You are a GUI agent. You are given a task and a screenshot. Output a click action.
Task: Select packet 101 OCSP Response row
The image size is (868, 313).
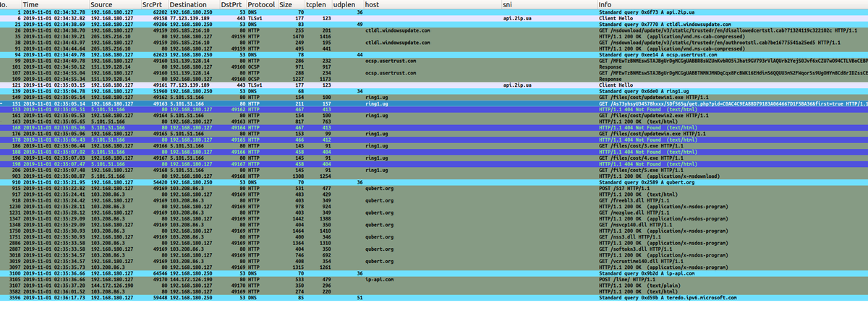pos(434,66)
